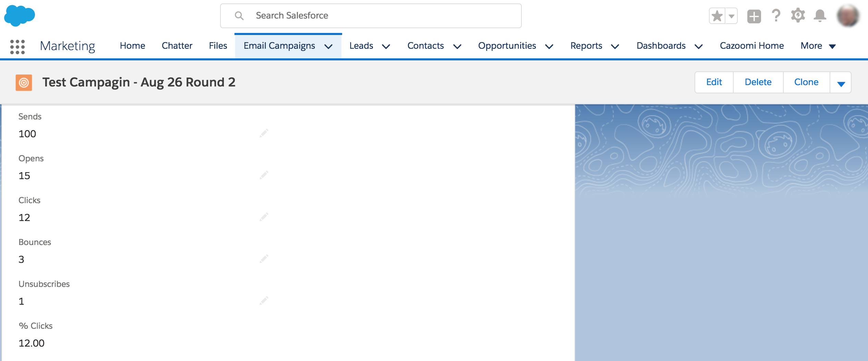Edit the Opens field via pencil icon
The height and width of the screenshot is (361, 868).
pos(264,175)
